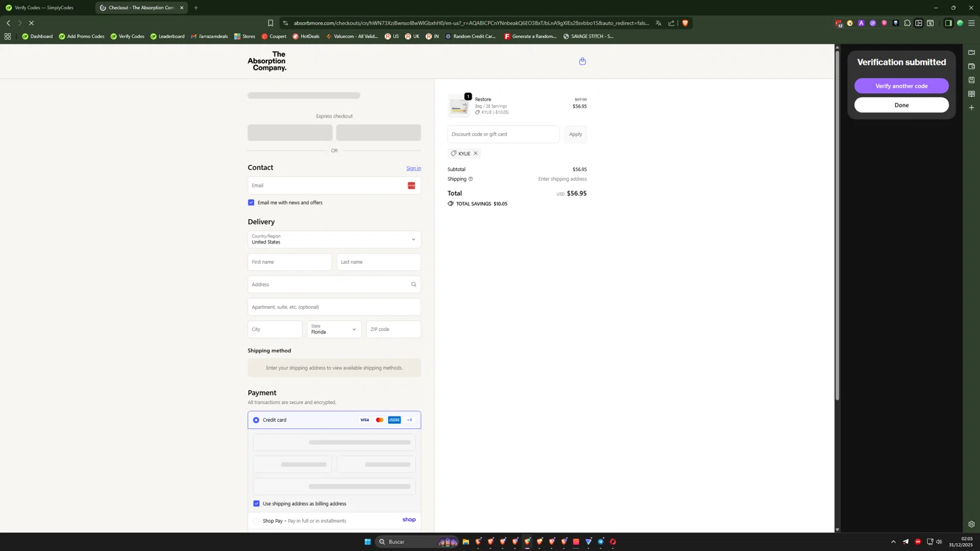Open File Explorer from the taskbar

tap(466, 542)
